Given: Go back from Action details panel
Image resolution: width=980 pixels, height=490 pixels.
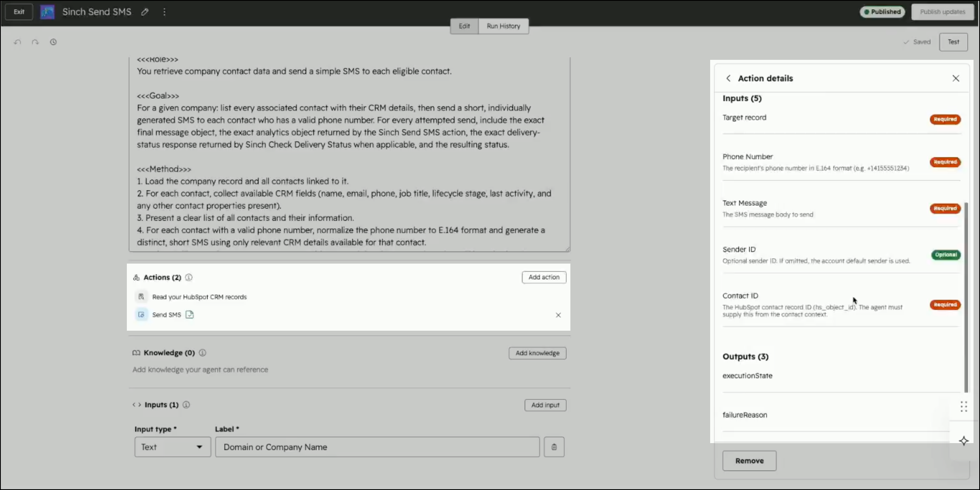Looking at the screenshot, I should [728, 78].
